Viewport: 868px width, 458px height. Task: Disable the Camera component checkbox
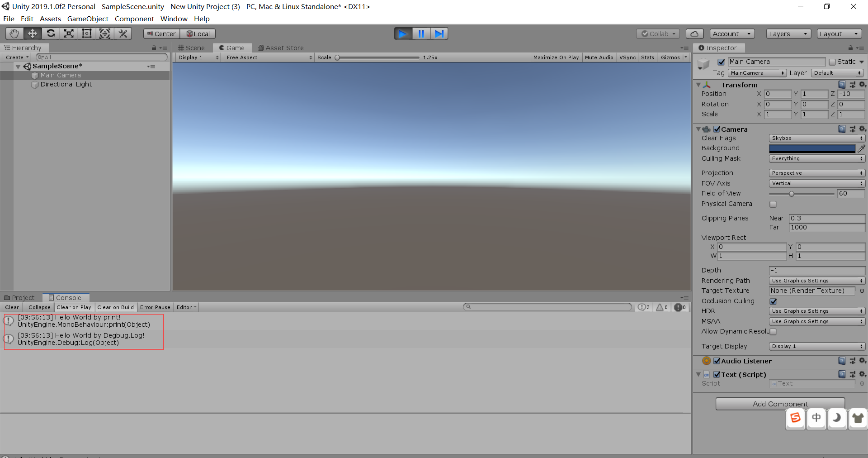tap(717, 129)
